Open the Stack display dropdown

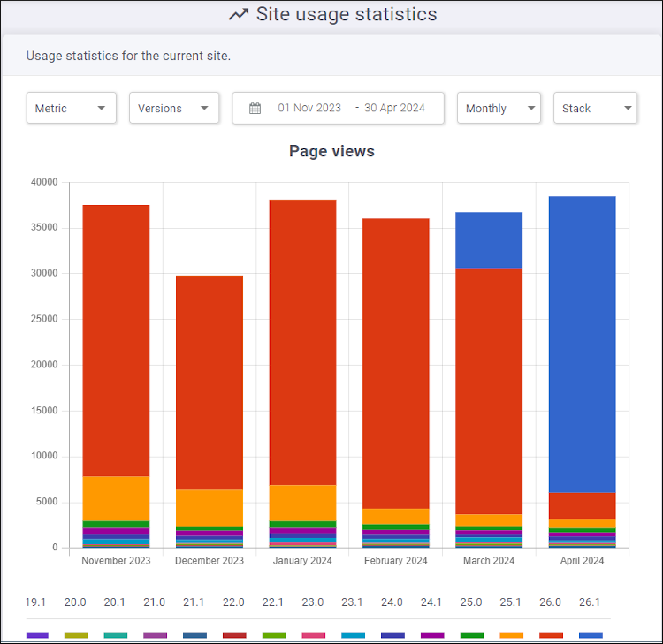[x=595, y=109]
